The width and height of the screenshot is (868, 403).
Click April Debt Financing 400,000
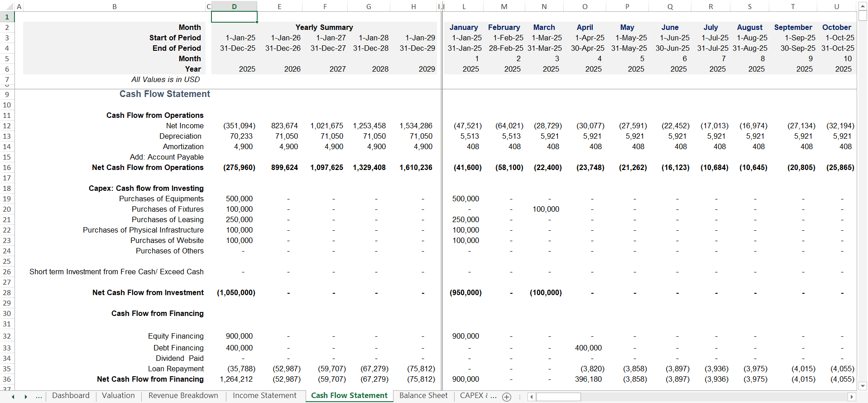tap(588, 348)
